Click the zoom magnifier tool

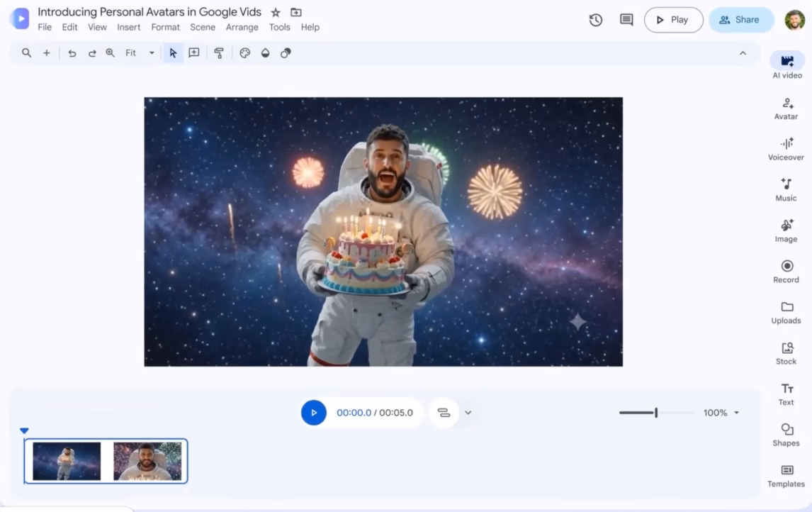pyautogui.click(x=111, y=53)
